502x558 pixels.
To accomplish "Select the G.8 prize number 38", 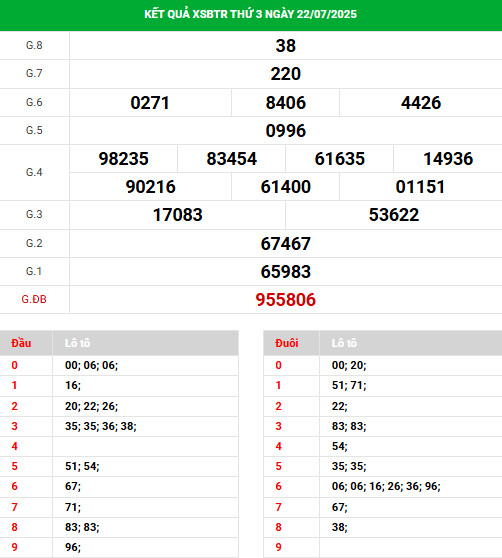I will pyautogui.click(x=286, y=46).
